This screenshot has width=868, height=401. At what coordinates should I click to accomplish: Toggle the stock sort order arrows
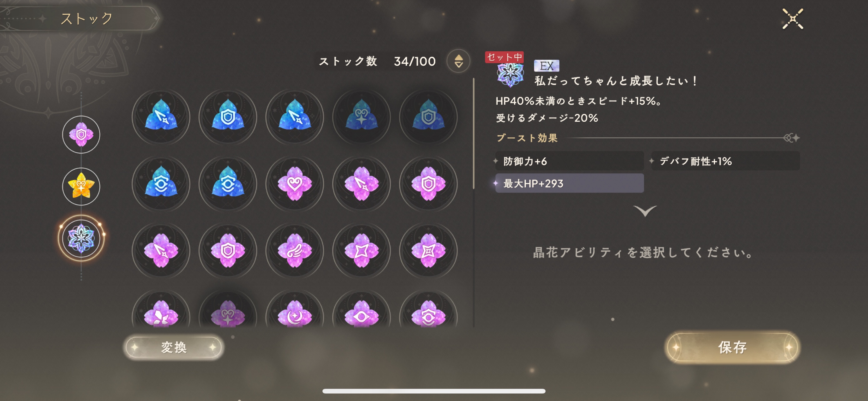[x=458, y=61]
